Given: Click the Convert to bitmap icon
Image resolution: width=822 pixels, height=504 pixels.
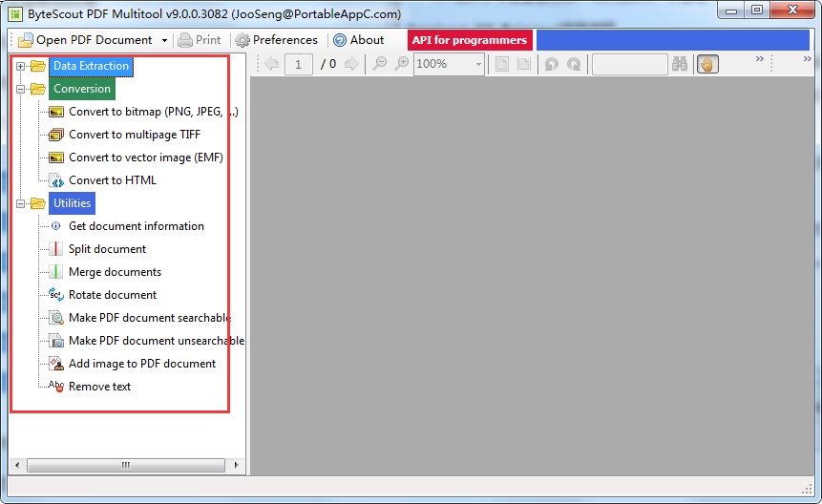Looking at the screenshot, I should [x=56, y=112].
